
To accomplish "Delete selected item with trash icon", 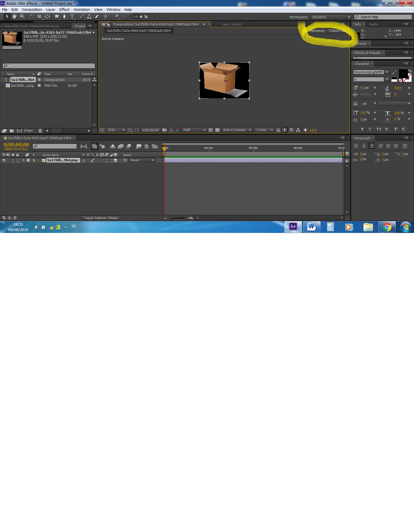I will click(40, 131).
